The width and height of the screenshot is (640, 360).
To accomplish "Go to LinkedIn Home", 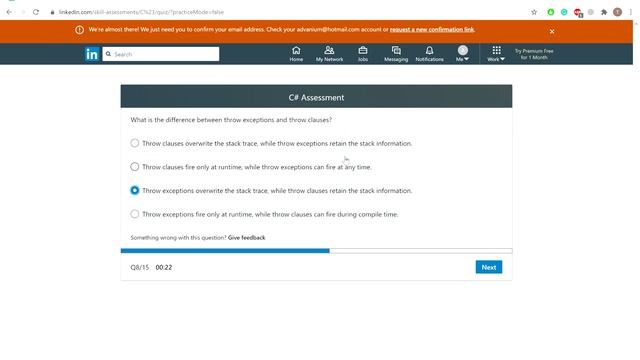I will tap(296, 54).
